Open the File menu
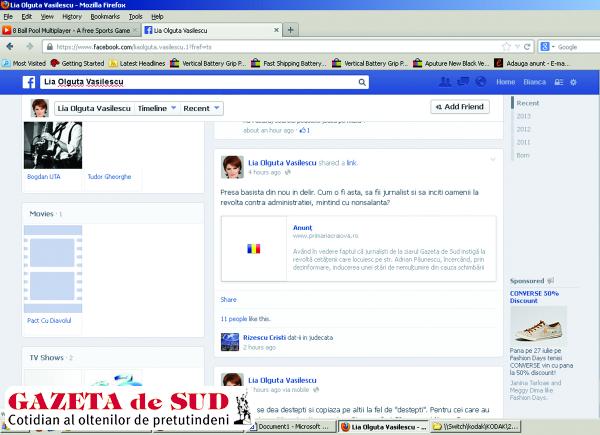This screenshot has height=435, width=600. [8, 16]
